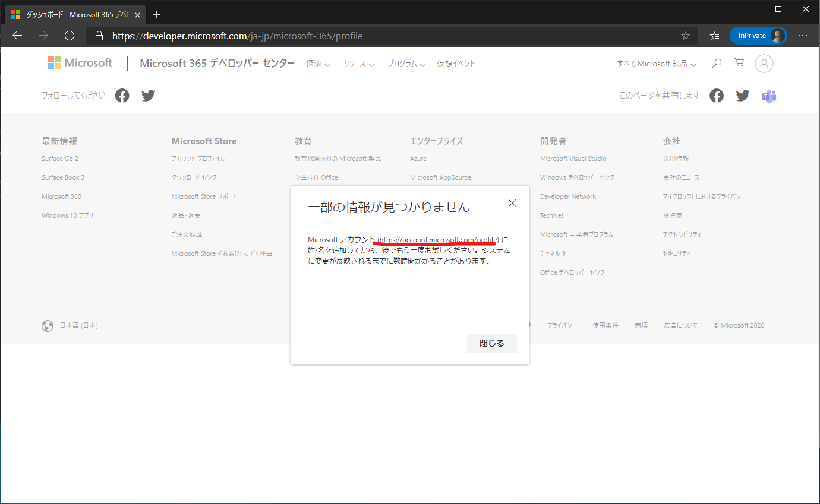Open マイクロソフトにおけるプライバシー link
This screenshot has width=820, height=504.
coord(704,196)
